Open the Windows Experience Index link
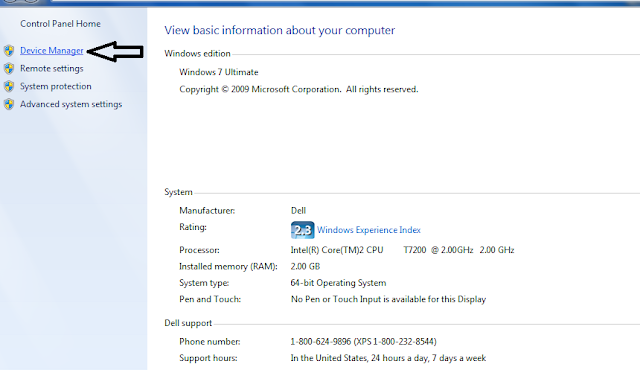This screenshot has width=640, height=370. point(369,230)
